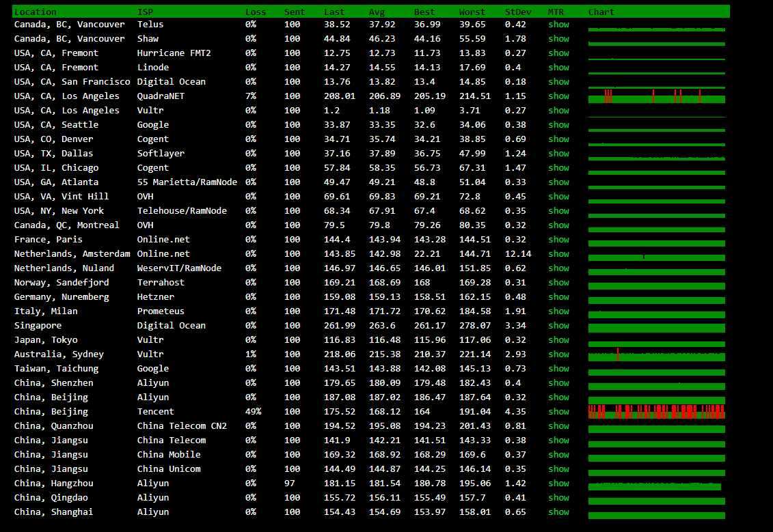This screenshot has height=532, width=773.
Task: Click sent value 97 in Hangzhou row
Action: pyautogui.click(x=289, y=483)
